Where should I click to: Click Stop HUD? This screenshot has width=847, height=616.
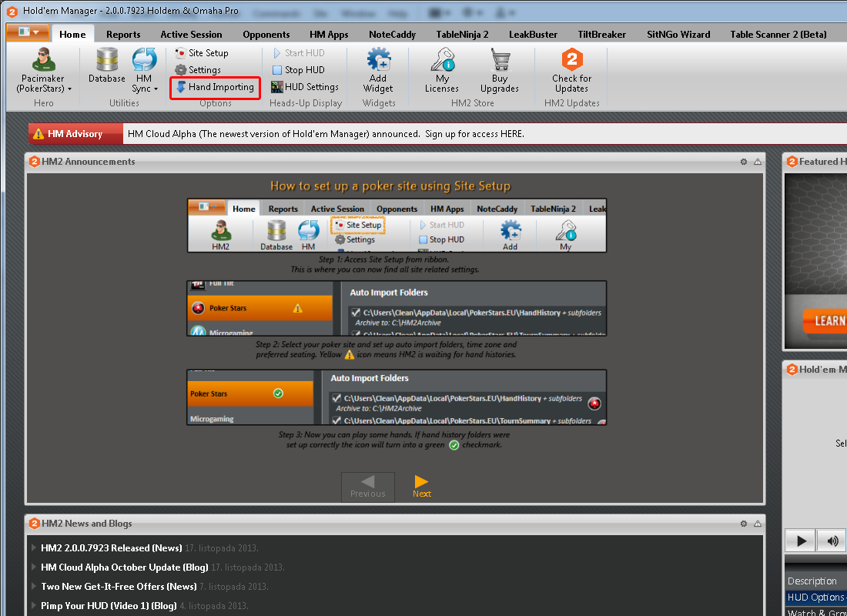click(x=298, y=70)
